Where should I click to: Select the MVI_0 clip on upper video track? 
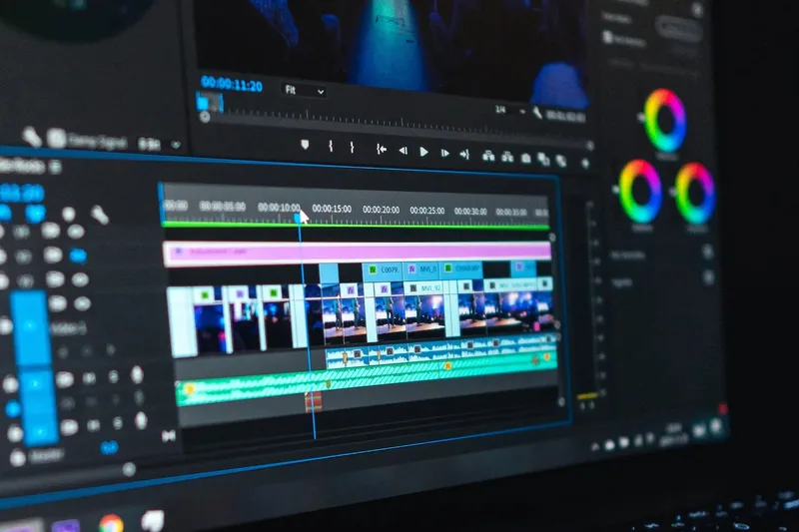tap(422, 269)
